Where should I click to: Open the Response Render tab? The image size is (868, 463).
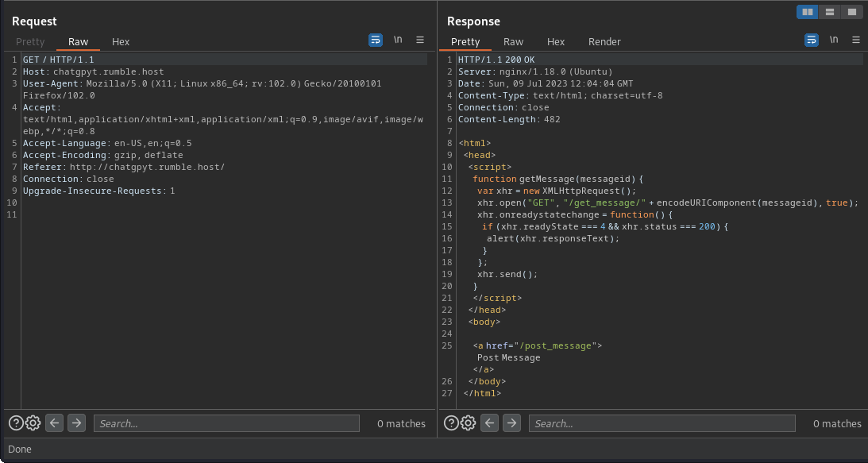coord(604,41)
